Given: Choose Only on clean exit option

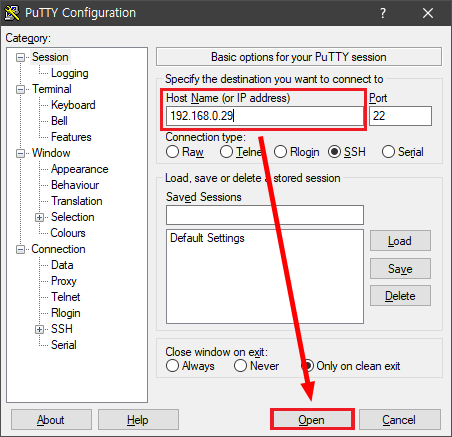Looking at the screenshot, I should coord(350,366).
